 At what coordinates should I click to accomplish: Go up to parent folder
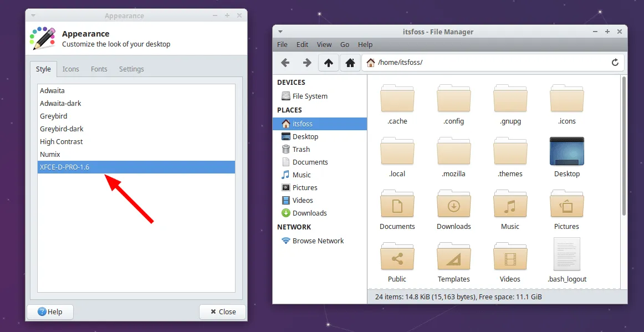(329, 63)
